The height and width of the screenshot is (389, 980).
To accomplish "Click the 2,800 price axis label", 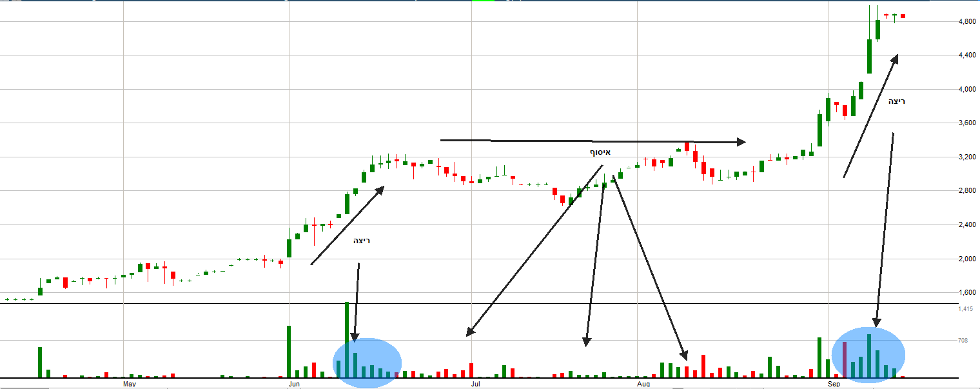I will (967, 191).
